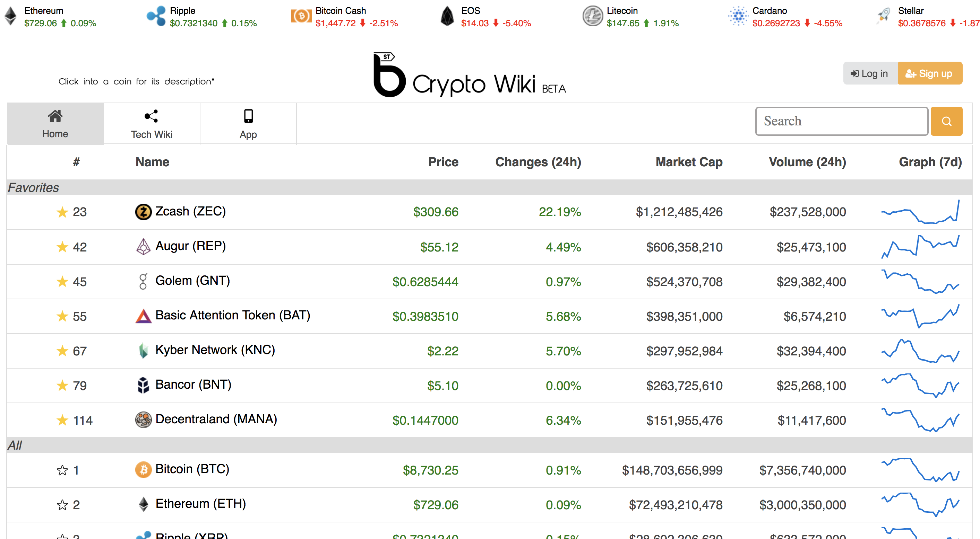Switch to the App tab
This screenshot has width=980, height=539.
click(248, 124)
